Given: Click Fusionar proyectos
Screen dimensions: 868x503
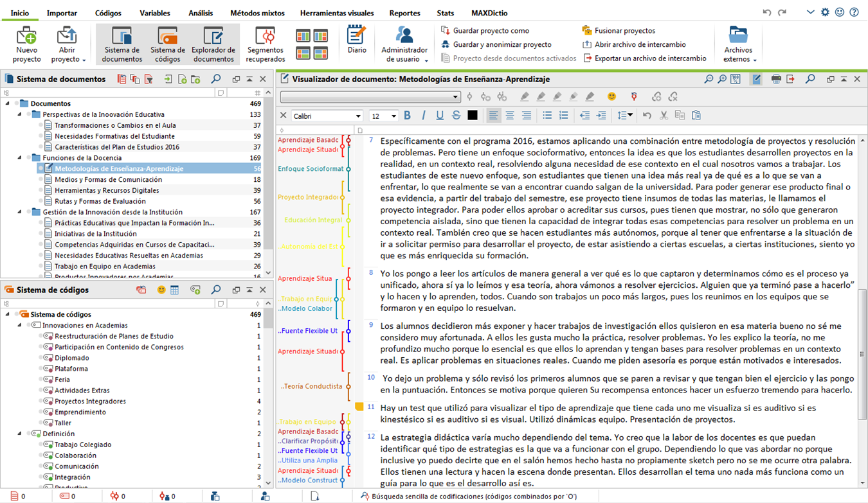Looking at the screenshot, I should pos(624,30).
